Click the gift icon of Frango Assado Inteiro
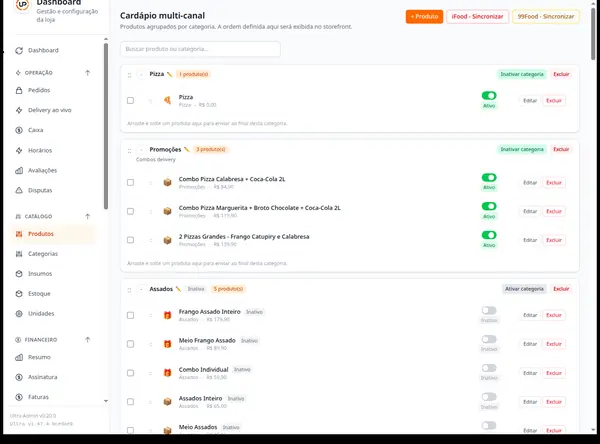Screen dimensions: 600x444 (x=167, y=315)
